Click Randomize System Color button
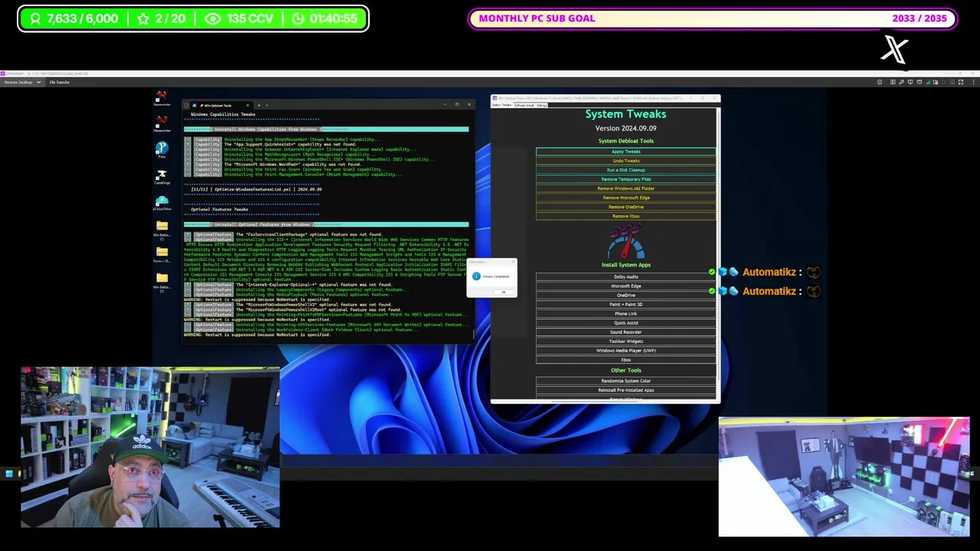Screen dimensions: 980x551 coord(626,381)
